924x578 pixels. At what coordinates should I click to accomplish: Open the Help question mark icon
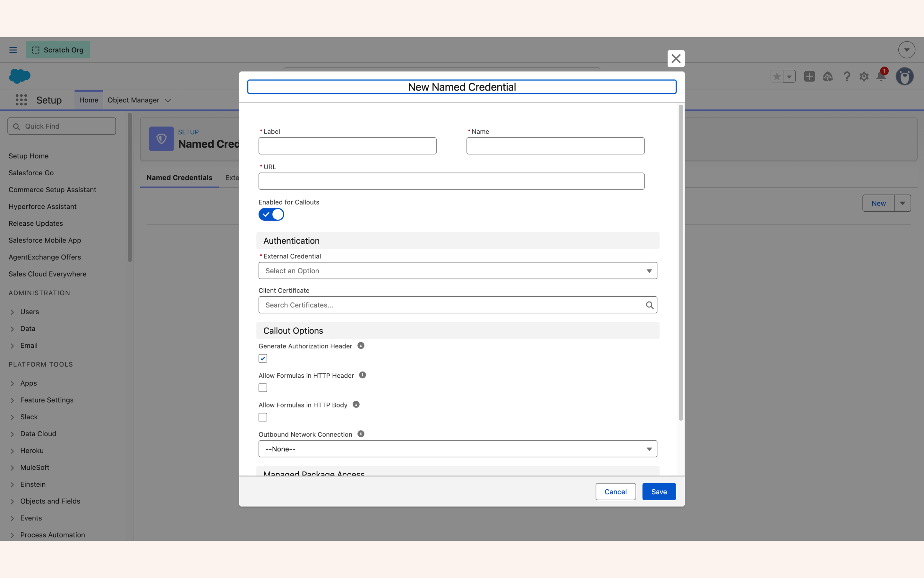click(x=846, y=76)
